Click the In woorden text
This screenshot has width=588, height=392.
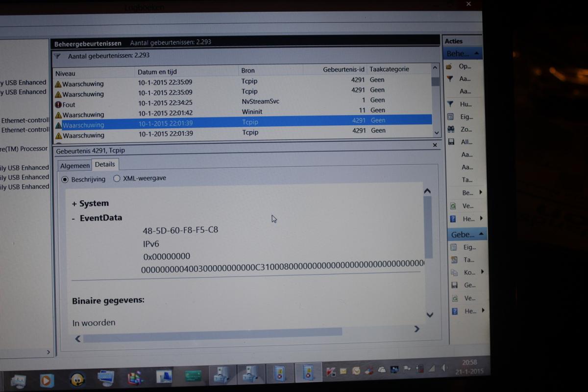point(94,323)
